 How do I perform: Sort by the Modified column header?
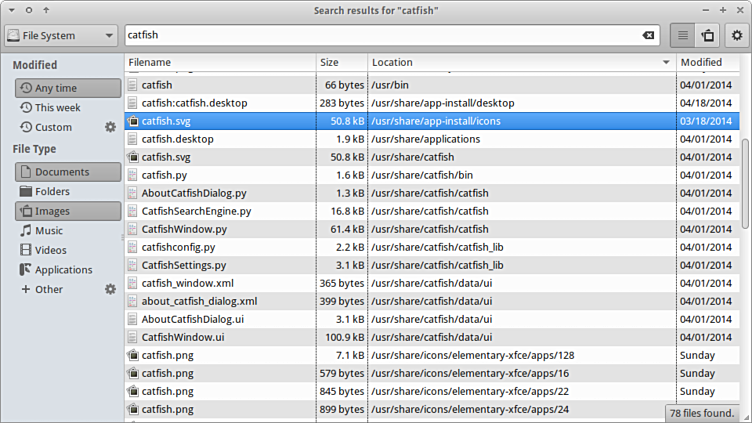708,63
